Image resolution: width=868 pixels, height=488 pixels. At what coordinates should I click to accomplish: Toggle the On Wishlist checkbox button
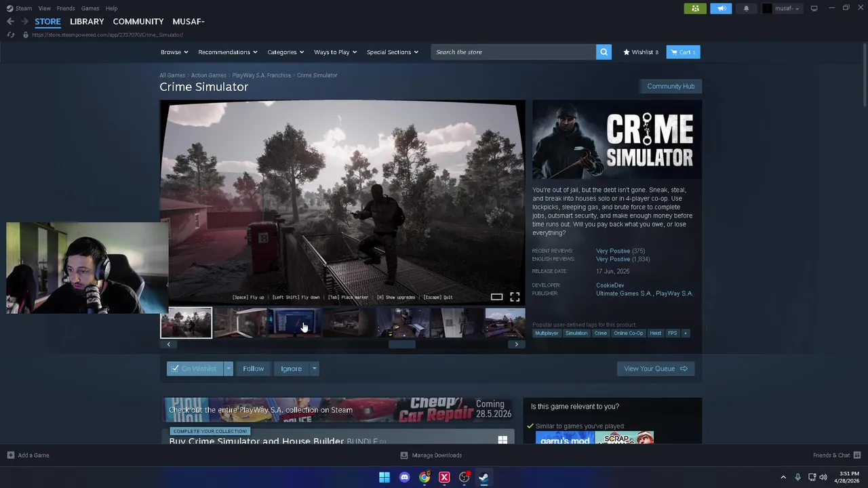(x=195, y=369)
